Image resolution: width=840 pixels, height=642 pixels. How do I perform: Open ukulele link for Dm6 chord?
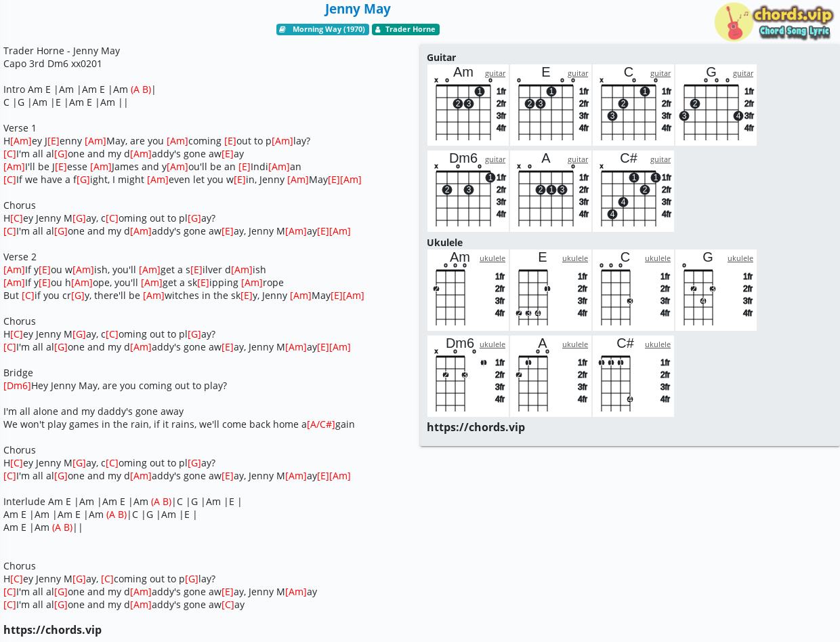(492, 344)
